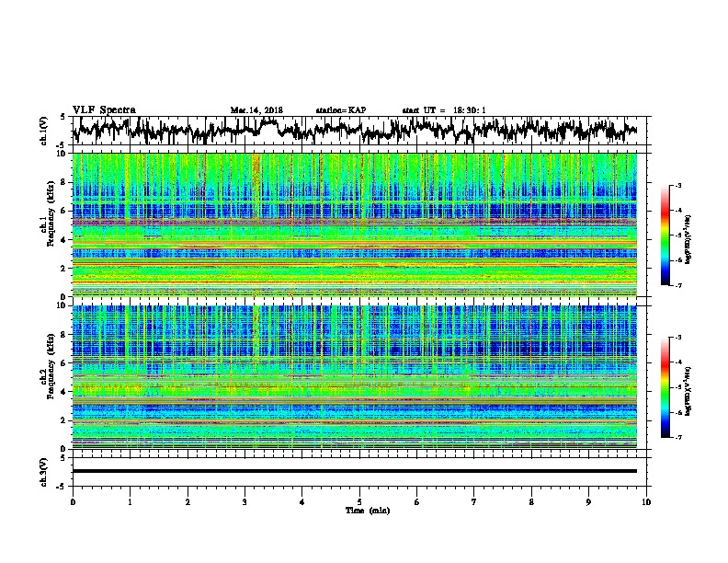Click the ch.1 frequency tick label "4"
The height and width of the screenshot is (563, 728).
tap(64, 240)
